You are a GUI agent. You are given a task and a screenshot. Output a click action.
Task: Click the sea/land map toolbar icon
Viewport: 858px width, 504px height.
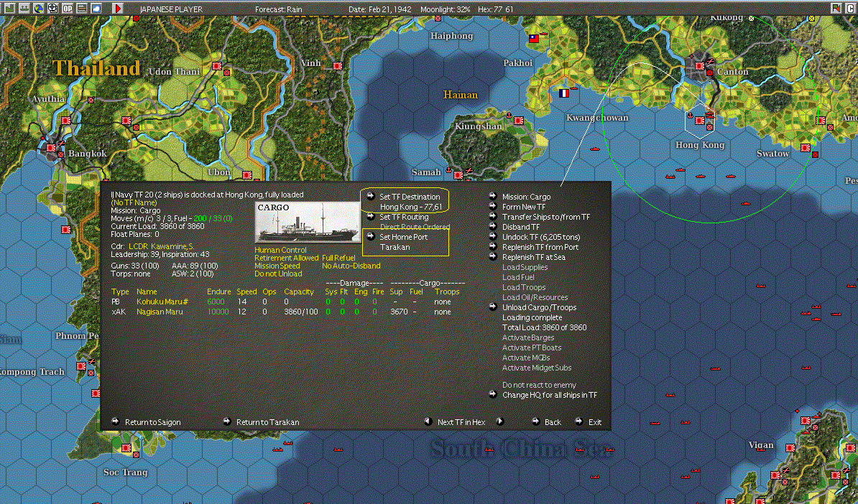(x=81, y=8)
